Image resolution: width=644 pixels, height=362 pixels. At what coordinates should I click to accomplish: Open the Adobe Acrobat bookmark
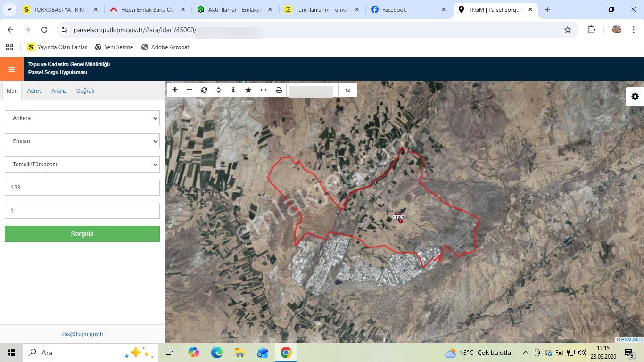[x=165, y=47]
